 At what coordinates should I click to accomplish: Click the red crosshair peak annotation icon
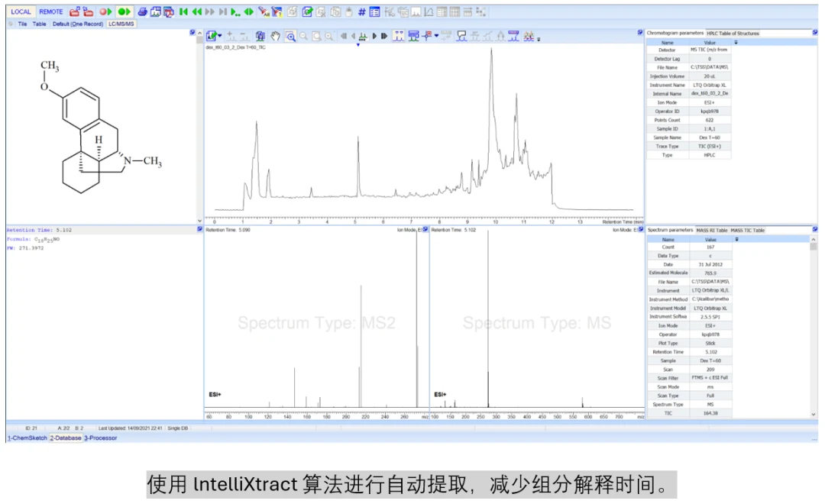click(428, 37)
